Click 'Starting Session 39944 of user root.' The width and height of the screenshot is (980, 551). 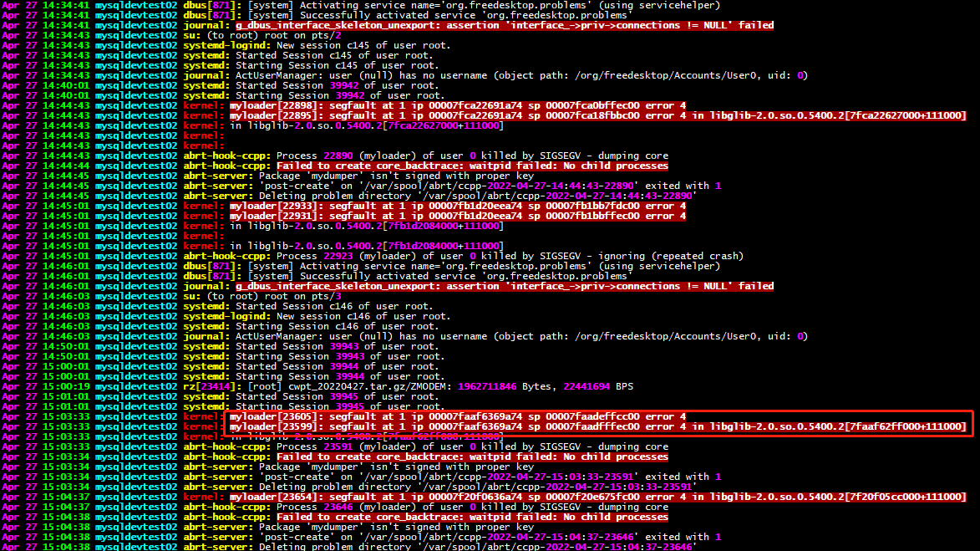click(340, 376)
